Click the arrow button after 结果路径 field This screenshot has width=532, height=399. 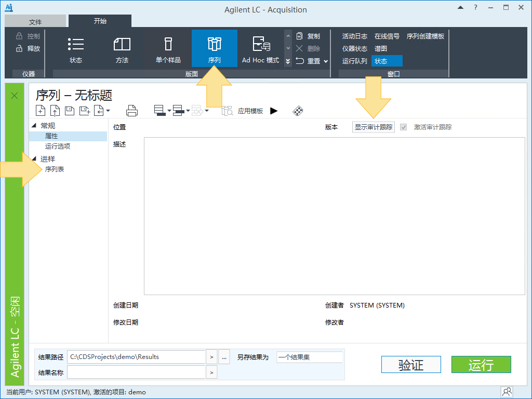[x=211, y=357]
